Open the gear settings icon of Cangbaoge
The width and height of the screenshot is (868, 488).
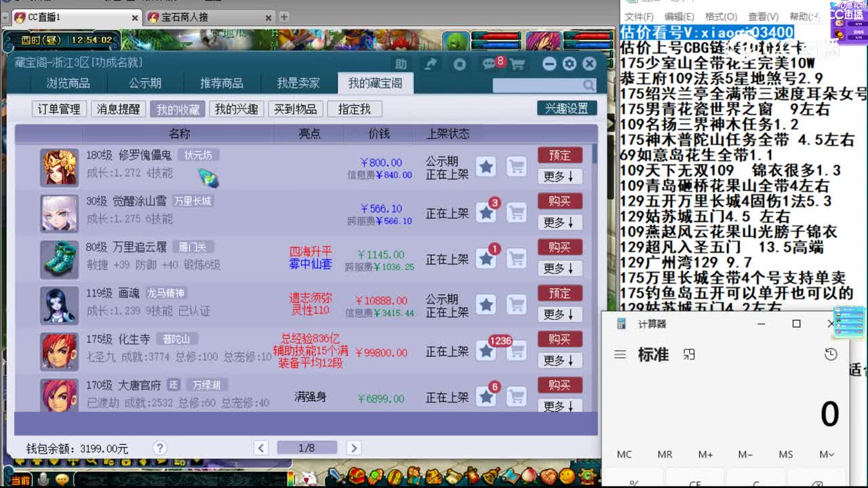click(570, 64)
